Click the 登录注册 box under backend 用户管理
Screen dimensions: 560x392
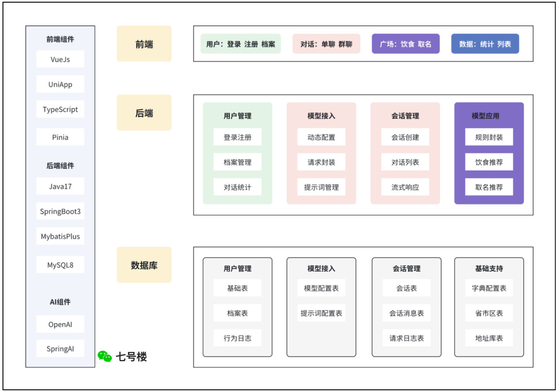237,137
